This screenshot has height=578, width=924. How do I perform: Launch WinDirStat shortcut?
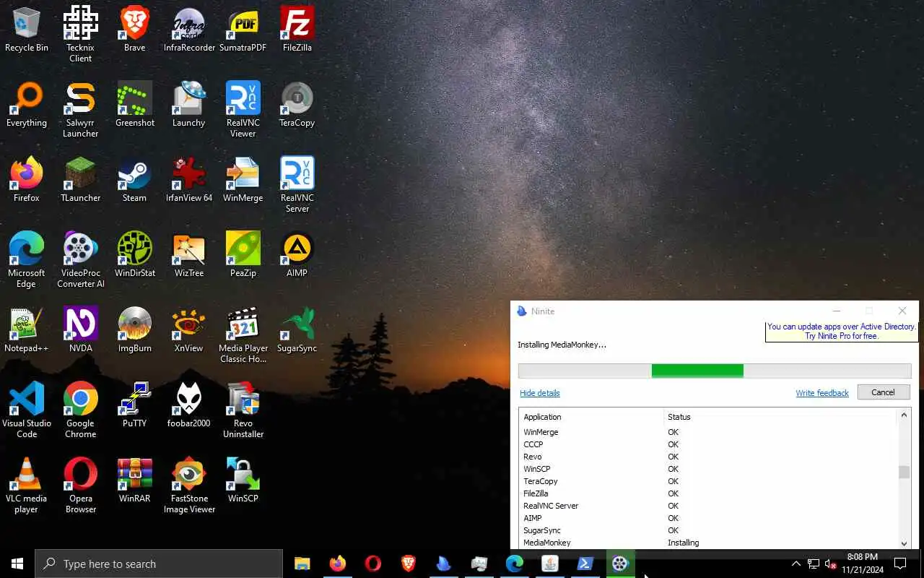[134, 256]
